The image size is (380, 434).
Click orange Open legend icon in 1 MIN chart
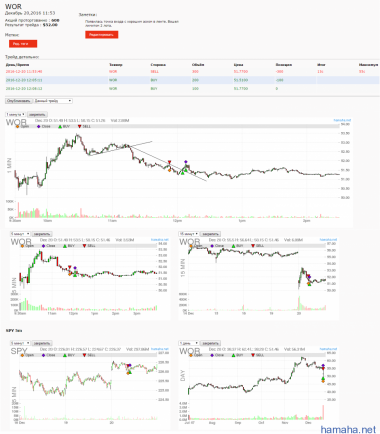(17, 126)
